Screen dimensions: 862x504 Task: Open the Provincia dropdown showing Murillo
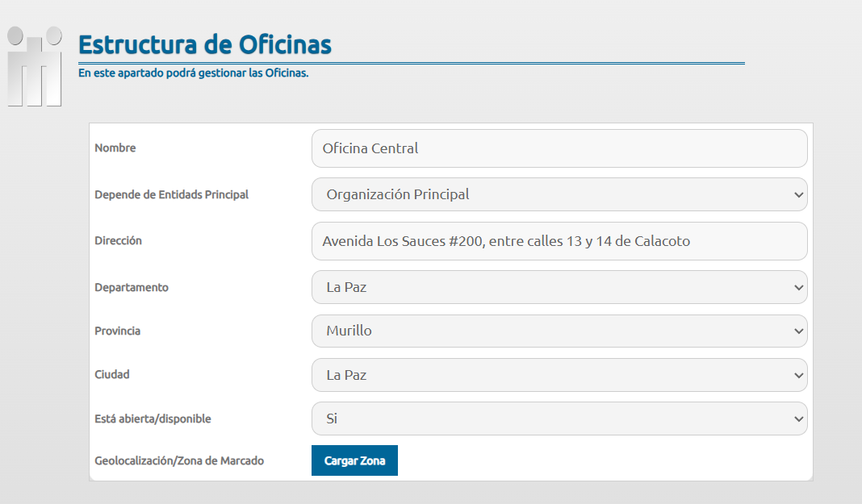(x=559, y=331)
